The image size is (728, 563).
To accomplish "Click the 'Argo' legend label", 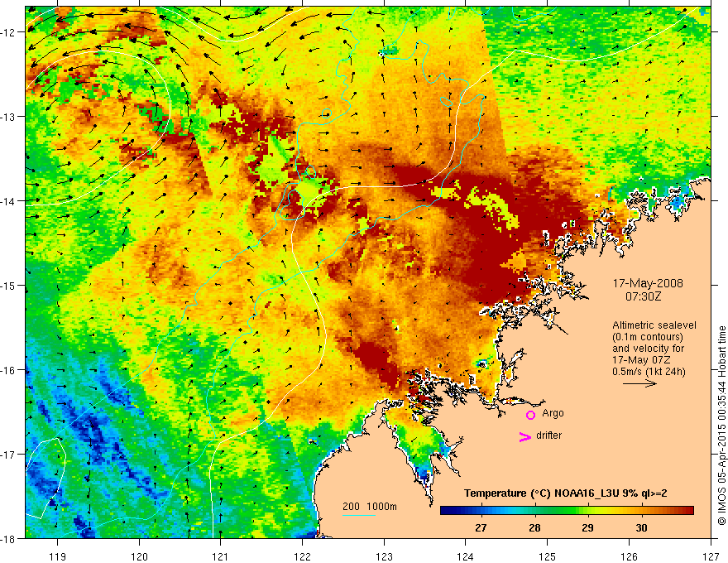I will click(553, 413).
